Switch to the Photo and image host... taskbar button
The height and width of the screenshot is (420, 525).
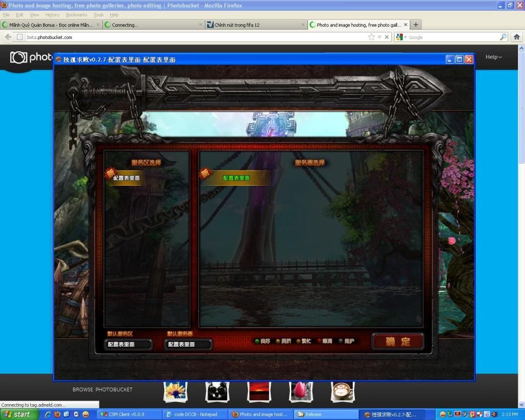(x=260, y=414)
